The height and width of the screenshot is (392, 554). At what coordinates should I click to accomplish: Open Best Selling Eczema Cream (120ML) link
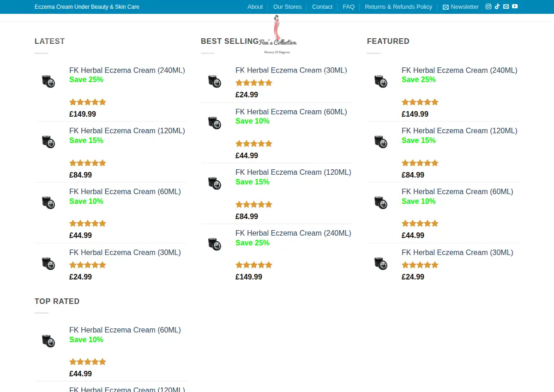[293, 172]
